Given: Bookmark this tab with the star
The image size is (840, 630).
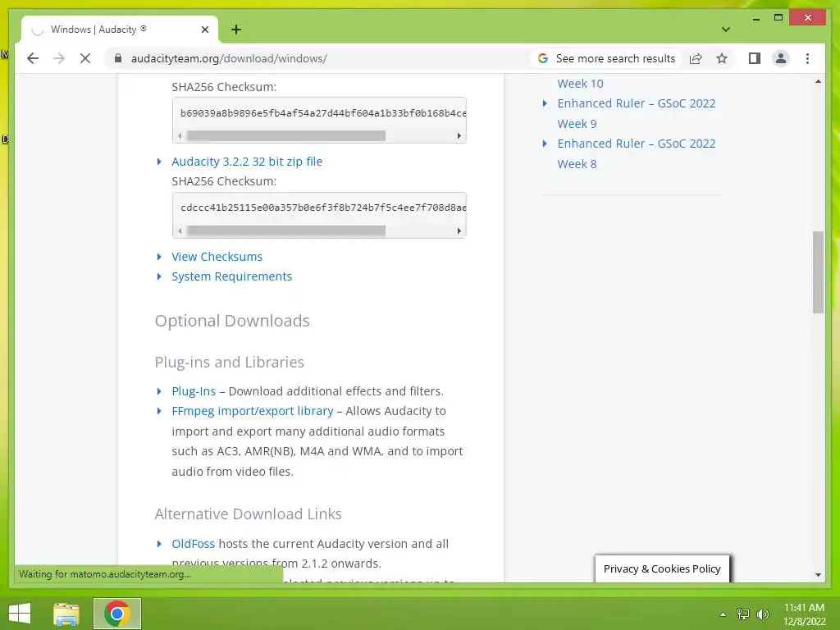Looking at the screenshot, I should [722, 58].
